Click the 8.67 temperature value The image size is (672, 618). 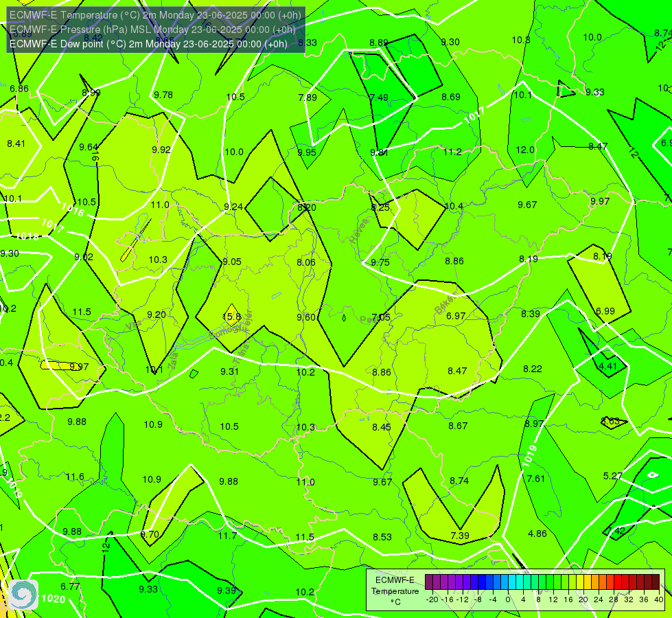[x=458, y=426]
